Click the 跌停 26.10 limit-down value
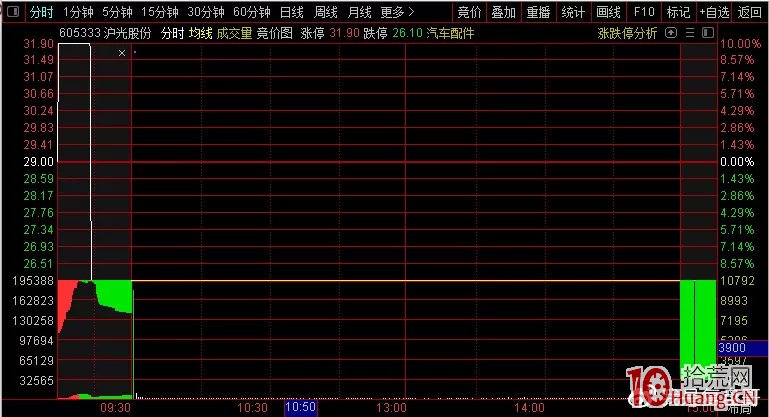This screenshot has width=769, height=417. tap(393, 33)
